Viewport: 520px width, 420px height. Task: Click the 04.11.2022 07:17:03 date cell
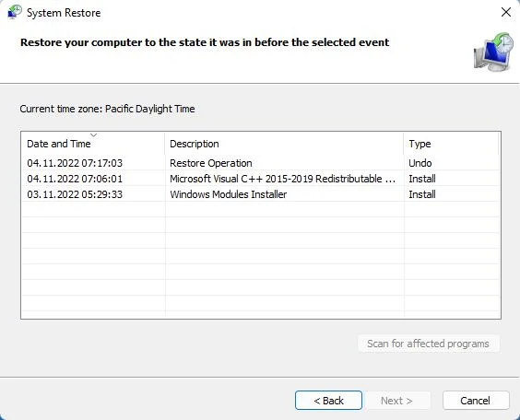tap(75, 163)
